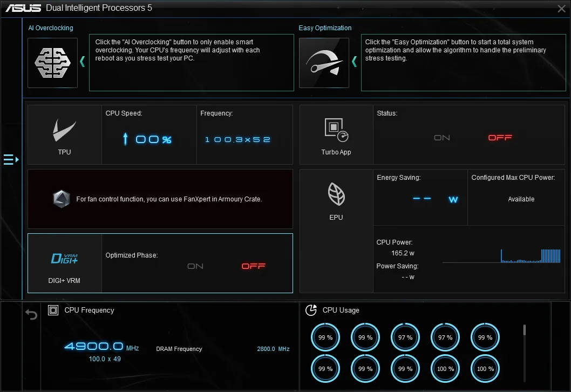Viewport: 571px width, 392px height.
Task: Click the first core usage gauge, top row
Action: click(x=325, y=337)
